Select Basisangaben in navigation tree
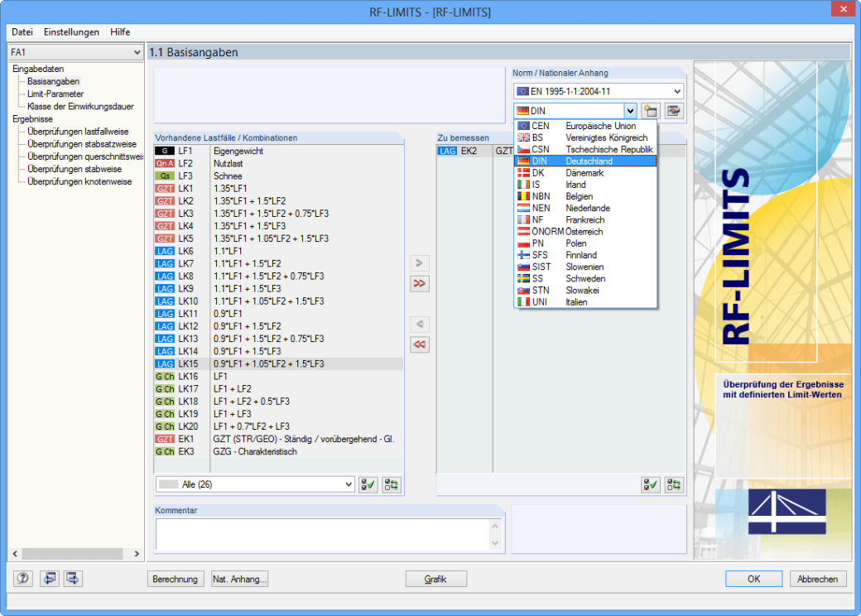The width and height of the screenshot is (861, 616). pyautogui.click(x=53, y=81)
